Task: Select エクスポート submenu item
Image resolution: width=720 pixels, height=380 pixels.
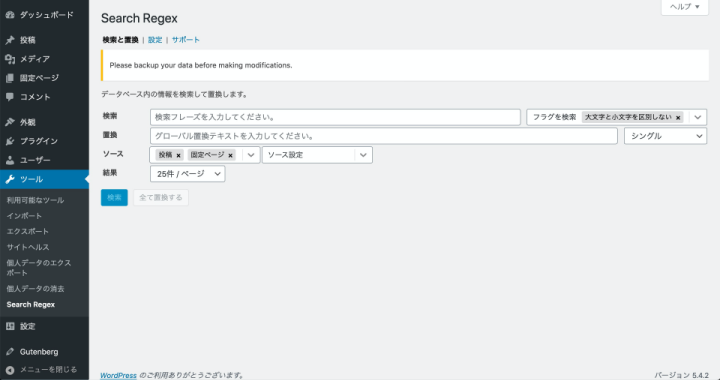Action: pos(28,231)
